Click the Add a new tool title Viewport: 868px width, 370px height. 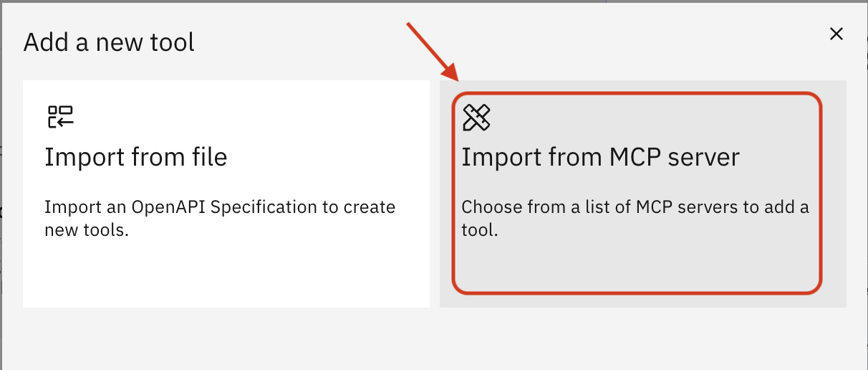point(109,42)
